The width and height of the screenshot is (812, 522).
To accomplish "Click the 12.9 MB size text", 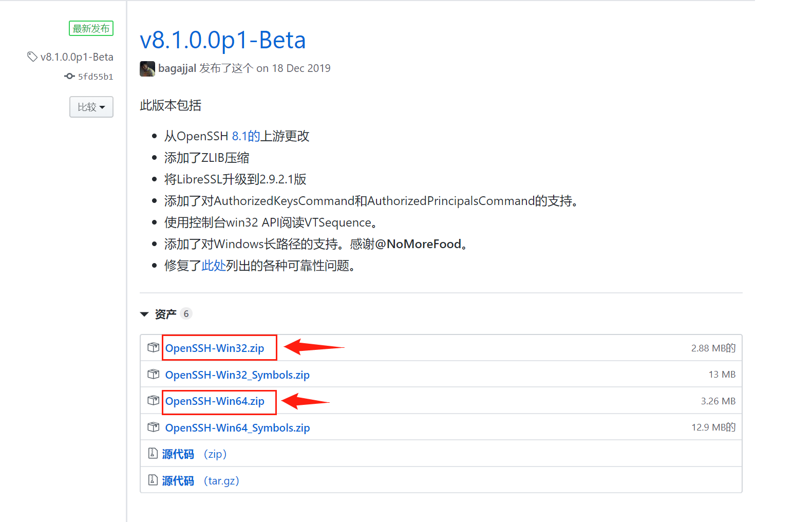I will [x=713, y=427].
